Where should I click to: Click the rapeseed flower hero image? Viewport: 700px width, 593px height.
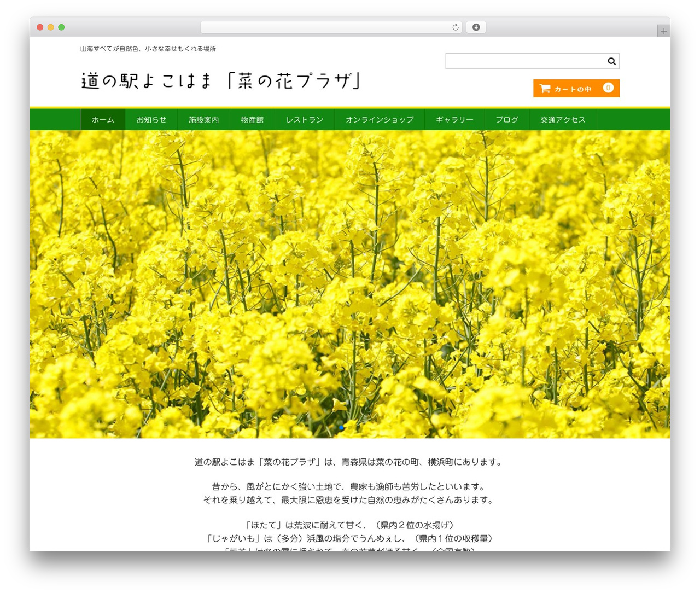[350, 284]
